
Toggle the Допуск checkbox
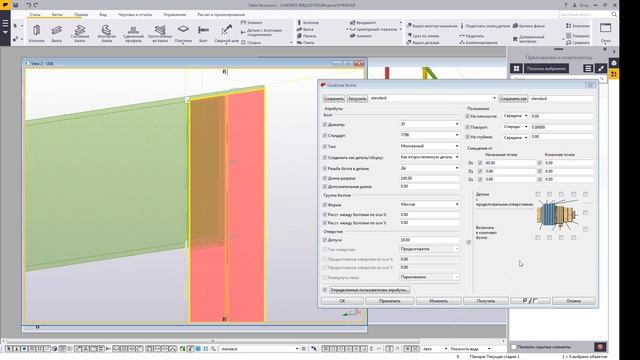325,240
